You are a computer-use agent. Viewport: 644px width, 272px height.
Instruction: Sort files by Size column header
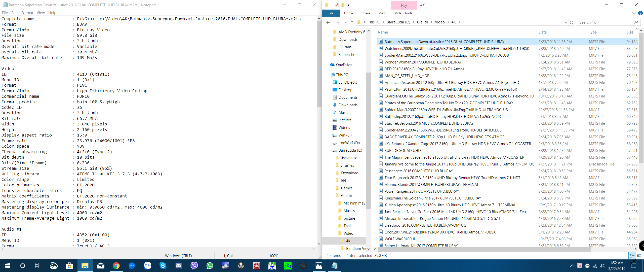click(630, 32)
